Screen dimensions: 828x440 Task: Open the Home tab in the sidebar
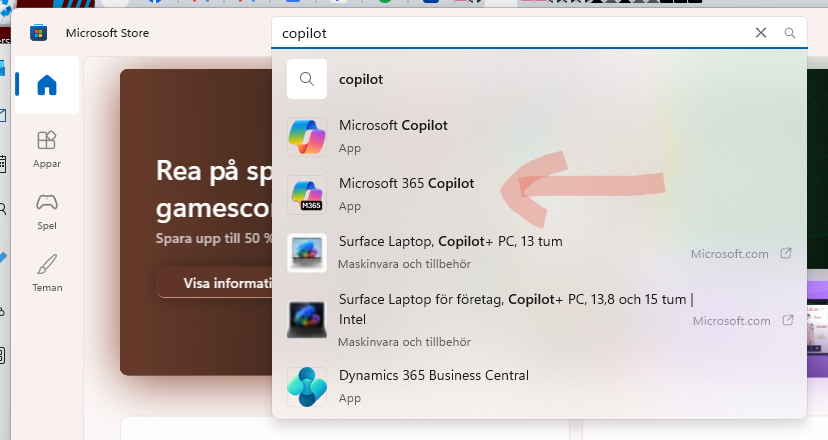(47, 85)
